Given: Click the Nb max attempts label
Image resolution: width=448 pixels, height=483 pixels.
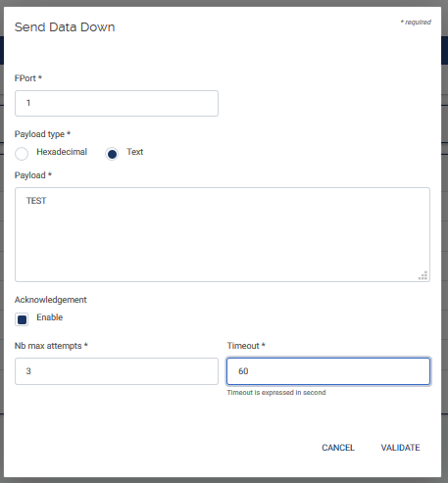Looking at the screenshot, I should click(51, 346).
